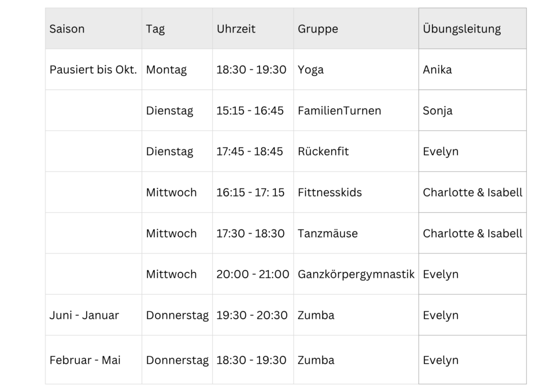Click the Pausiert bis Okt. cell
This screenshot has width=555, height=392.
point(93,69)
